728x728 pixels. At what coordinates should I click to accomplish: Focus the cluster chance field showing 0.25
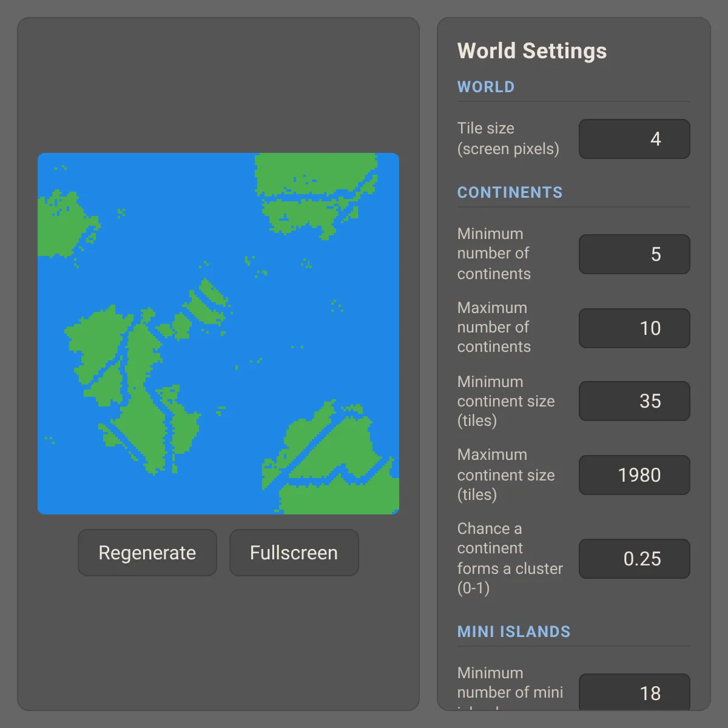point(635,559)
